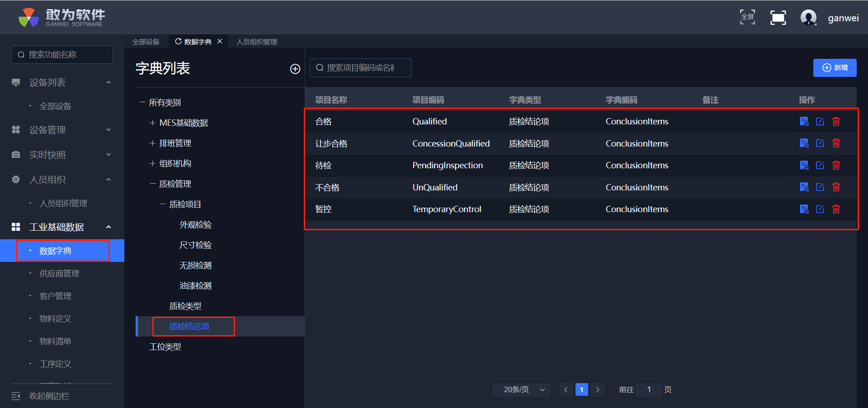Collapse the 质检管理 tree node
The height and width of the screenshot is (408, 868).
point(152,184)
